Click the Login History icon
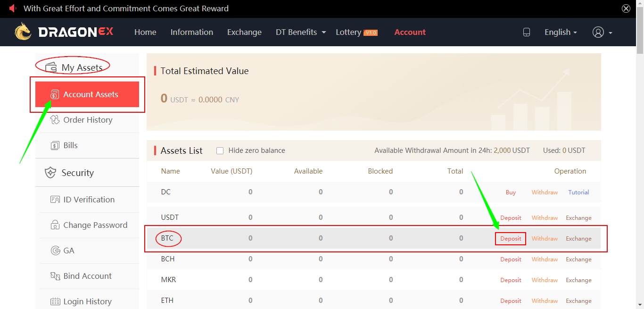This screenshot has height=309, width=644. tap(55, 301)
